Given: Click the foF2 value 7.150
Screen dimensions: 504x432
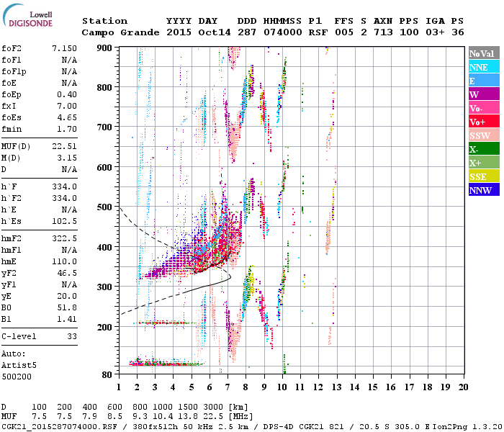Looking at the screenshot, I should tap(65, 48).
